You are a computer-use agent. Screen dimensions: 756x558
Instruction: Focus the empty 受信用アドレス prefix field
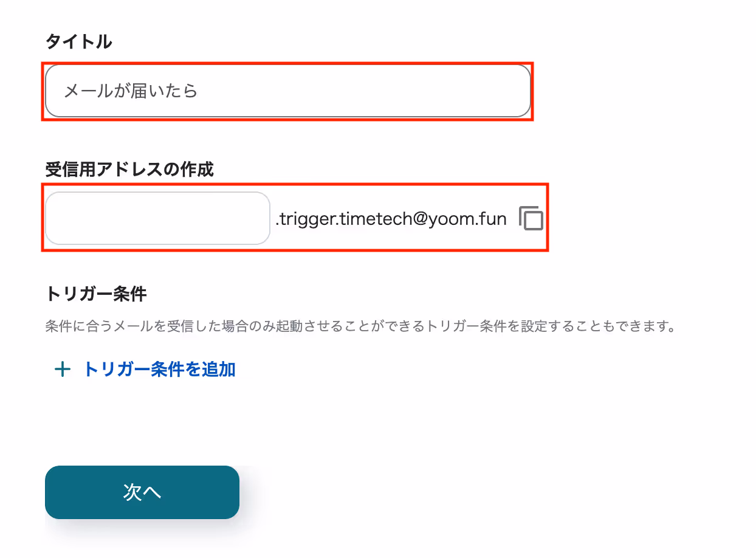pyautogui.click(x=157, y=218)
